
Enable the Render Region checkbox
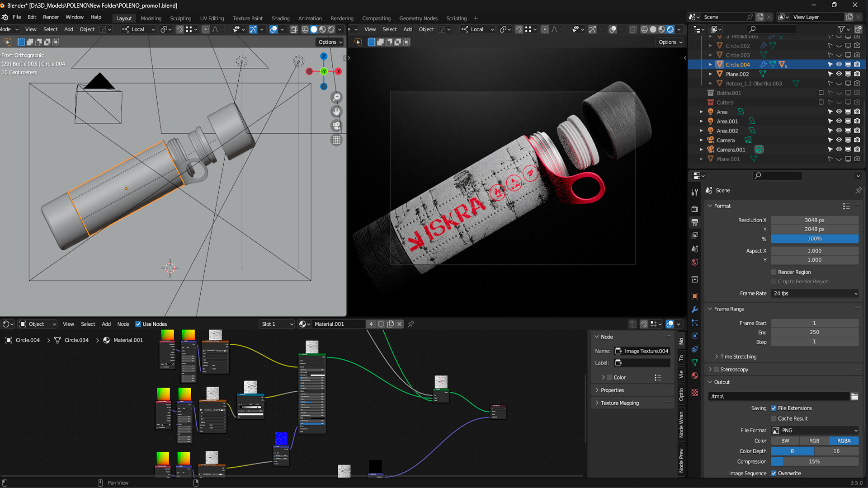(x=774, y=272)
